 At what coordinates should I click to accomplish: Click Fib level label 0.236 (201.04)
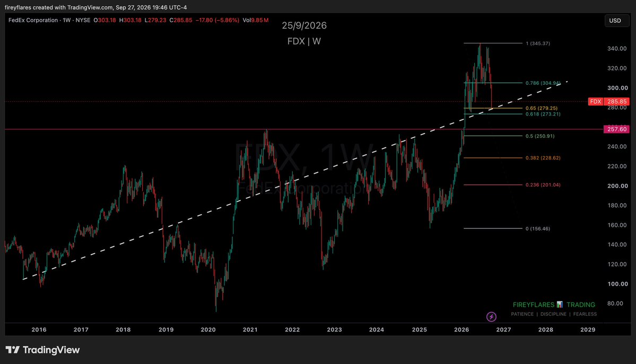(x=543, y=185)
